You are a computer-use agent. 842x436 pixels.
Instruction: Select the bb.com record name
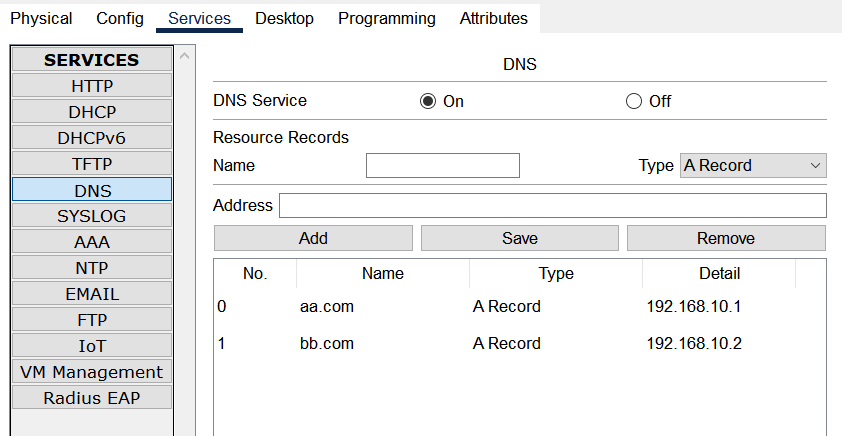[326, 344]
